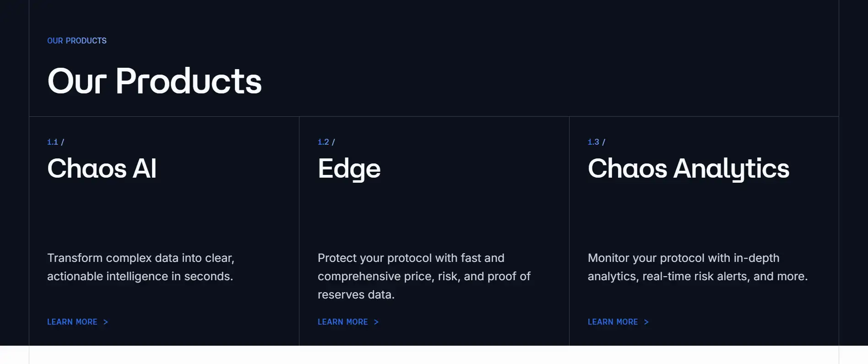Open Learn More link under Chaos Analytics
Screen dimensions: 868x364
(x=613, y=322)
